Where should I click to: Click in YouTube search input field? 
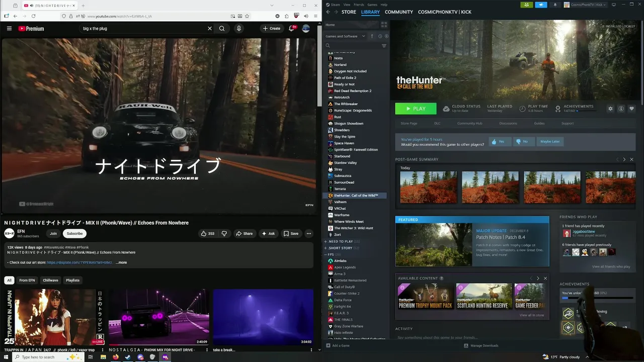click(143, 29)
